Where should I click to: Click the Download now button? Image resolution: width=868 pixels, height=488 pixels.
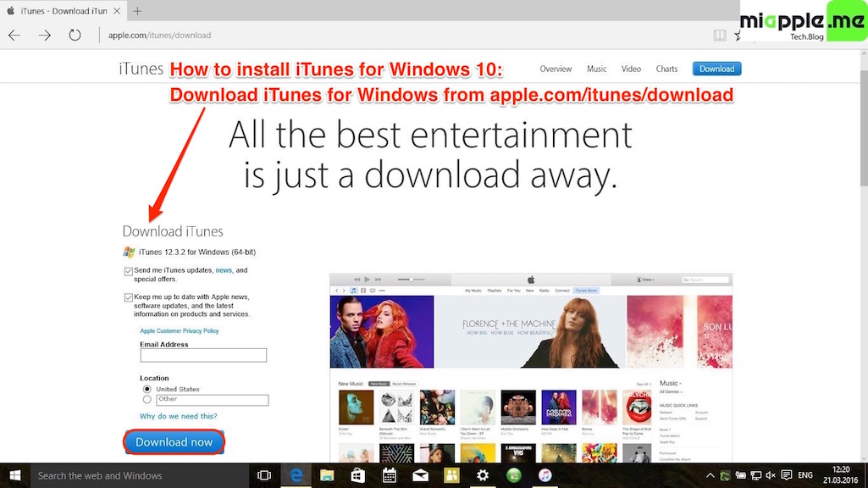(174, 442)
